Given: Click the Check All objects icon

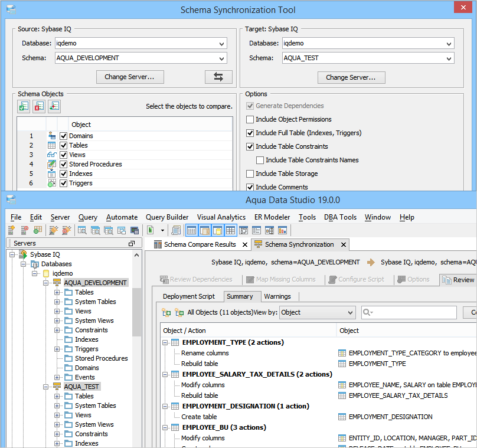Looking at the screenshot, I should pyautogui.click(x=24, y=106).
